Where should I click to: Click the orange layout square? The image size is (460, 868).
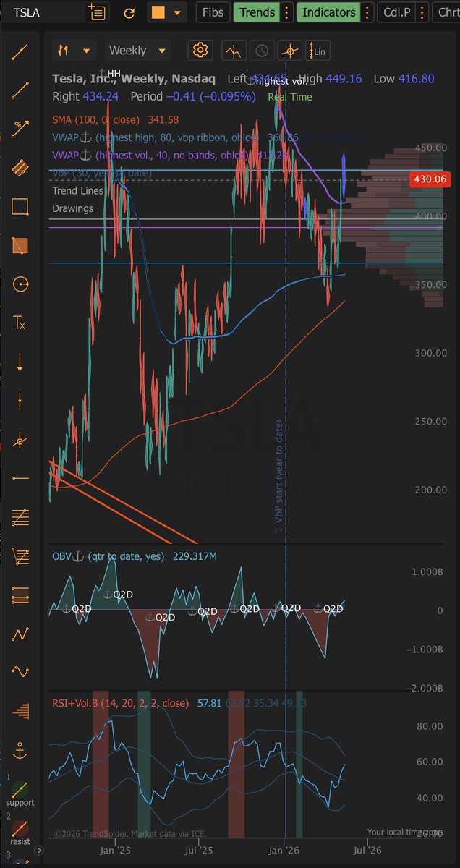click(x=157, y=12)
